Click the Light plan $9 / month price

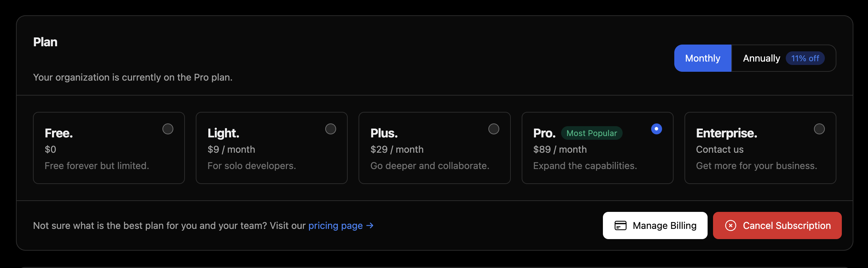pyautogui.click(x=231, y=149)
